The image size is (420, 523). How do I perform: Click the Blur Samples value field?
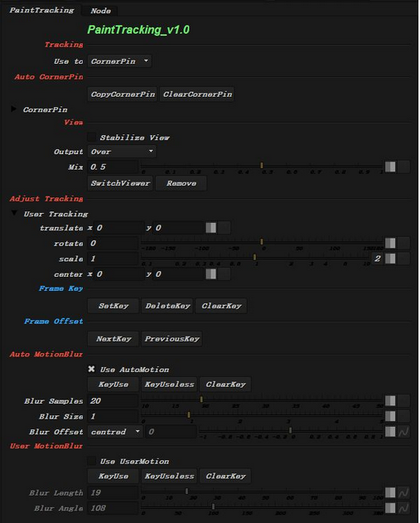[113, 400]
